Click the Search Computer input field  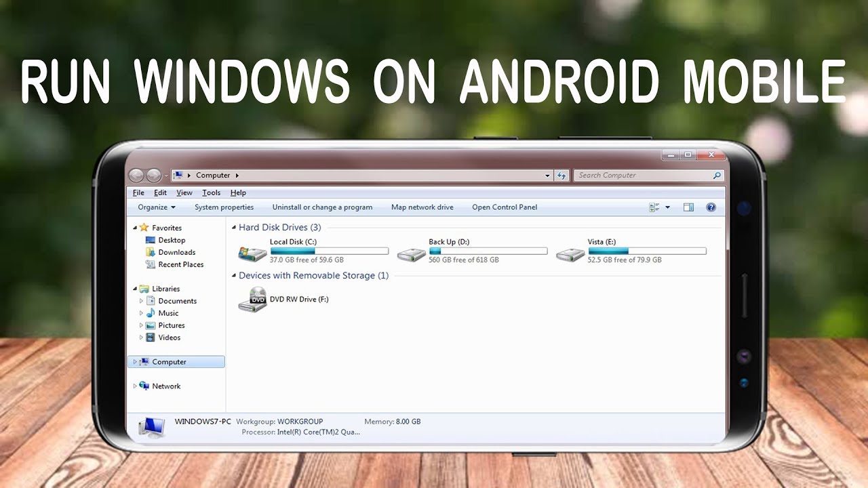coord(649,176)
